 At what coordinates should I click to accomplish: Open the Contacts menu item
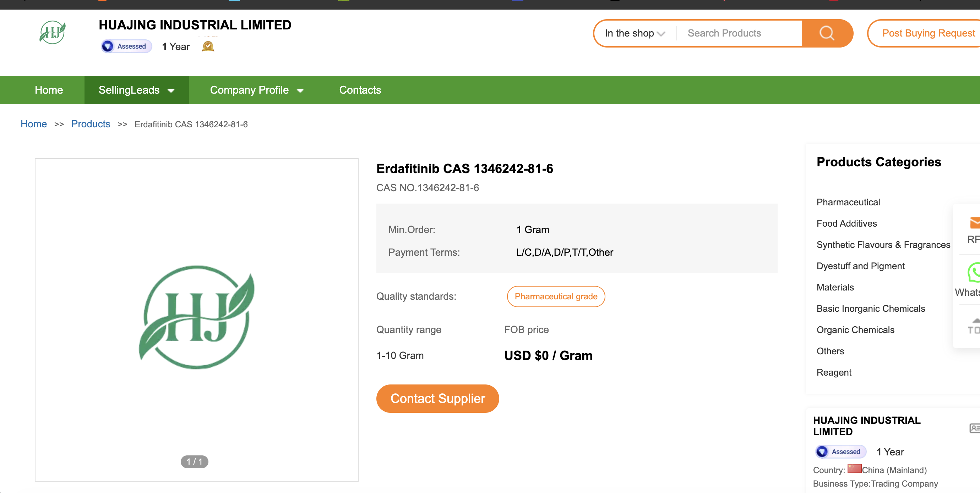coord(360,90)
